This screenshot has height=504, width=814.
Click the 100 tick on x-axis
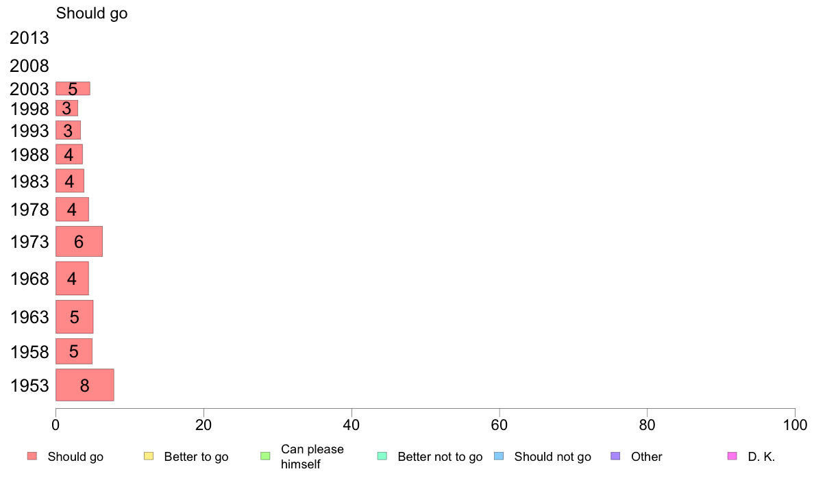pyautogui.click(x=795, y=425)
